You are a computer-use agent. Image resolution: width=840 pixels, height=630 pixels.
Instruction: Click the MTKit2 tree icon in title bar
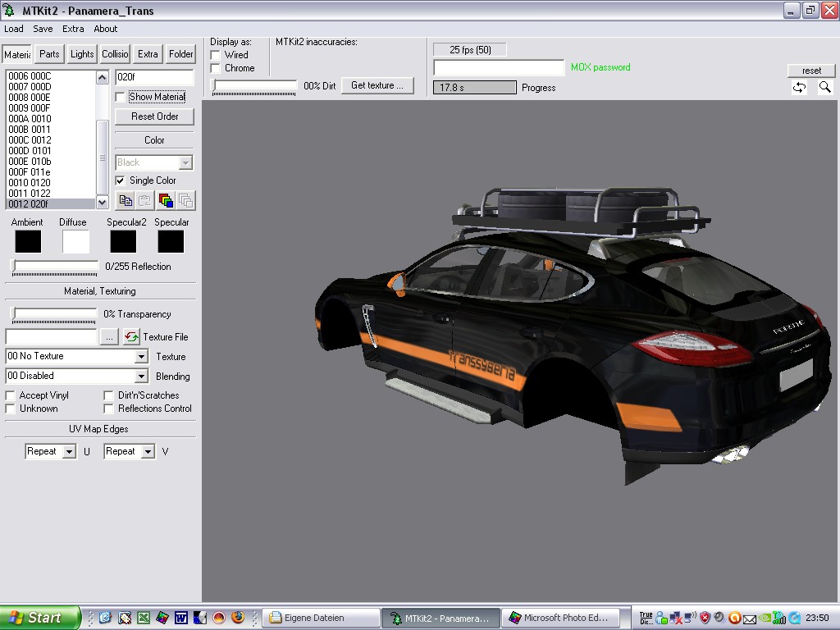click(x=9, y=10)
